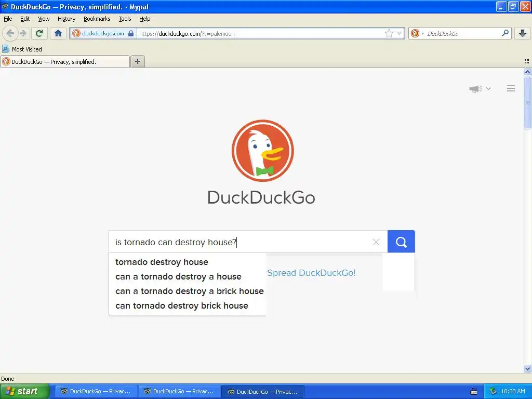Switch to the third DuckDuckGo taskbar window
Image resolution: width=532 pixels, height=399 pixels.
coord(262,391)
